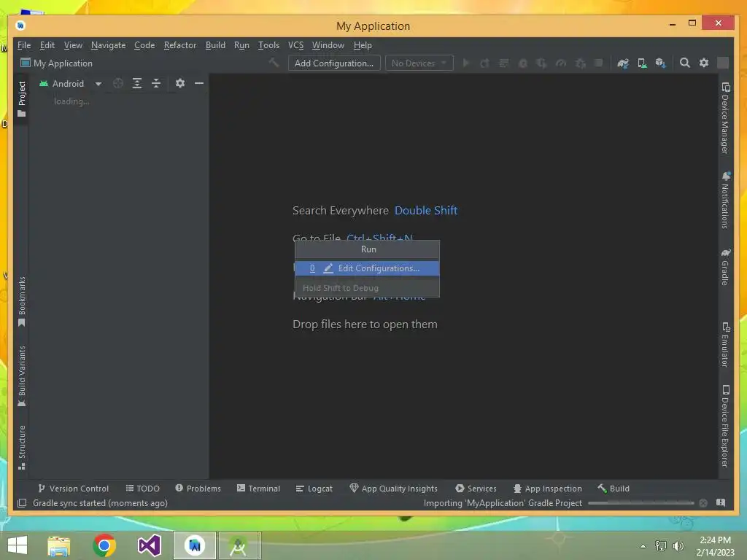Open the Navigate menu
The width and height of the screenshot is (747, 560).
click(x=108, y=45)
